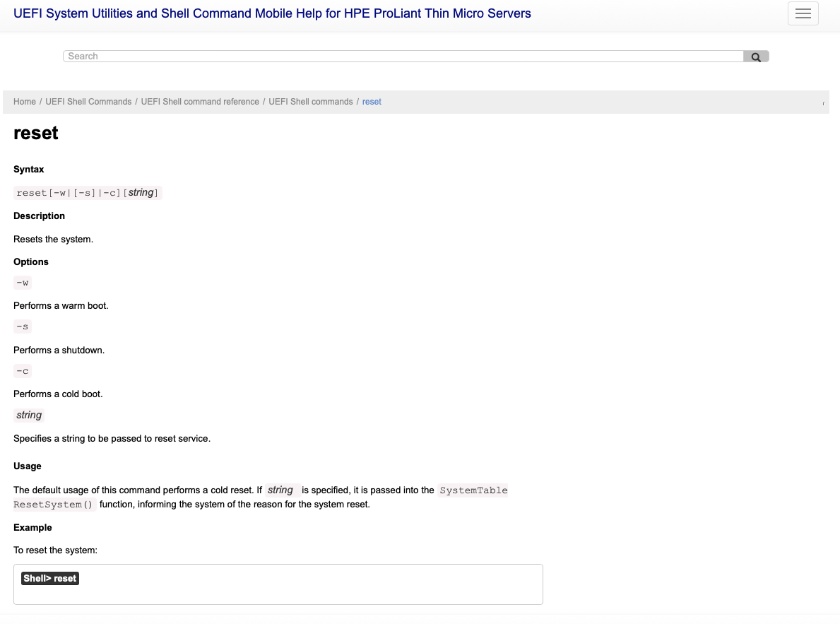Click inside the example code box

pos(278,584)
